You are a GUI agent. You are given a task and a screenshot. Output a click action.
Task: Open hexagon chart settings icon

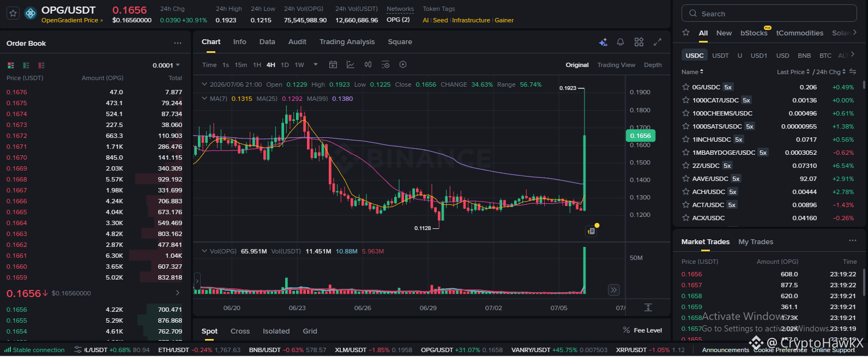point(403,65)
